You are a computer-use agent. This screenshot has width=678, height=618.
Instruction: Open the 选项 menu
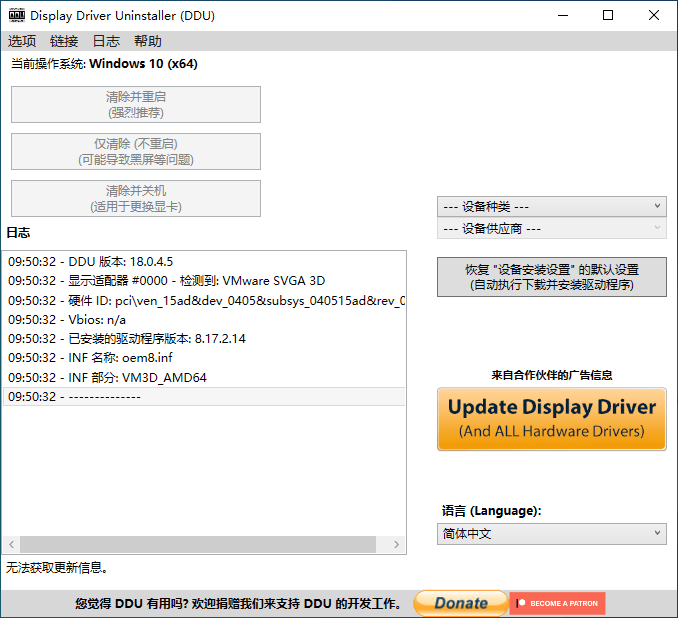tap(22, 41)
